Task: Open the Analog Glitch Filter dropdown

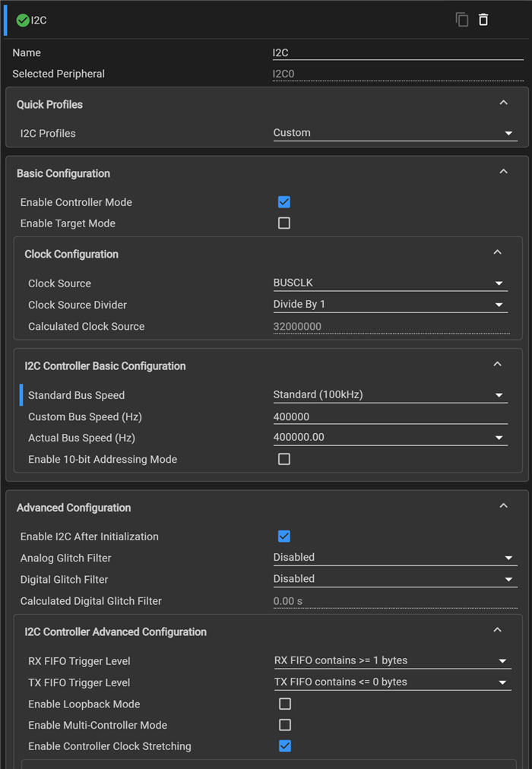Action: [x=394, y=558]
